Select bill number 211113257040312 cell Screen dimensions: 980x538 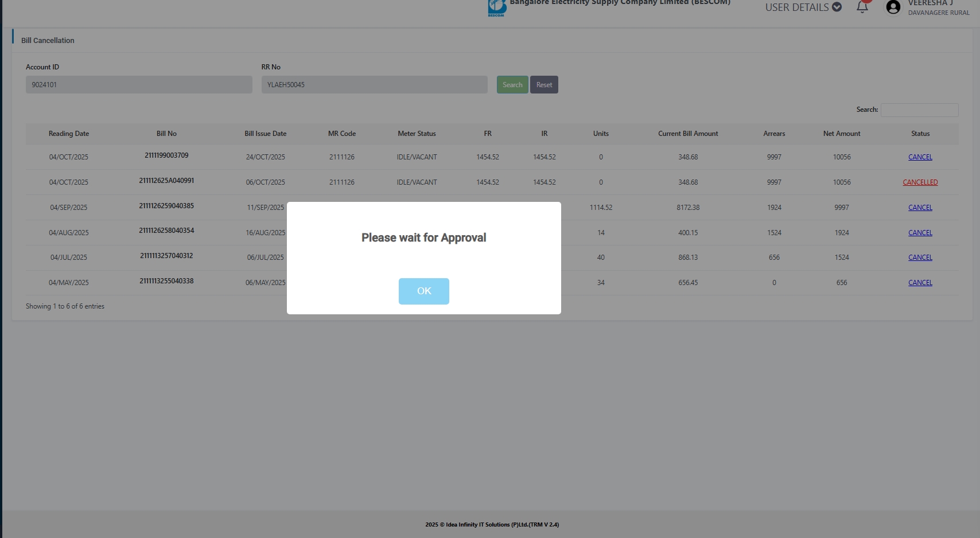[x=166, y=256]
